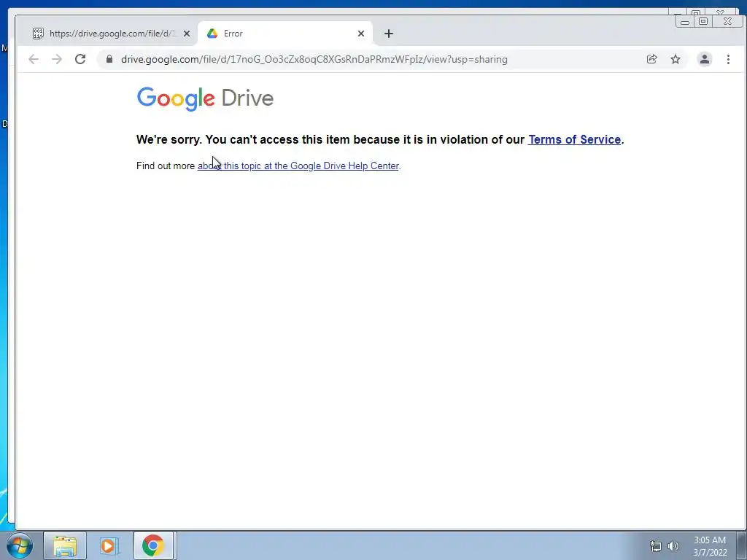The height and width of the screenshot is (560, 747).
Task: Show the clock and date flyout
Action: [x=710, y=546]
